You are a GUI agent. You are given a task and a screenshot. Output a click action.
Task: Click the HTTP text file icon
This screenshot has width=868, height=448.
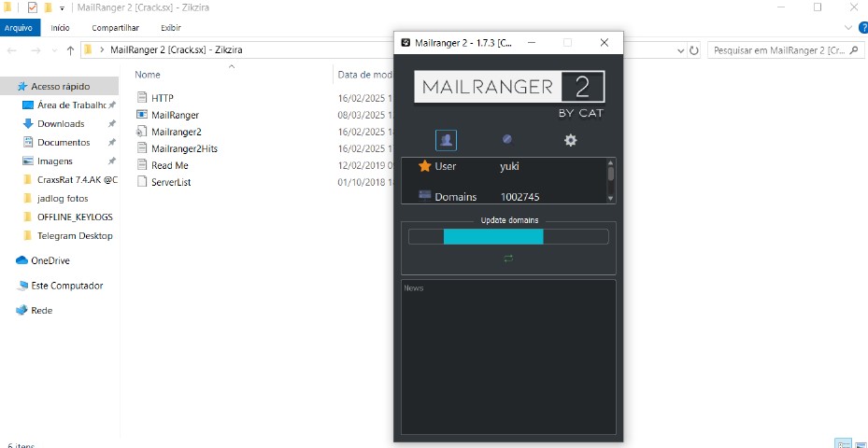142,97
